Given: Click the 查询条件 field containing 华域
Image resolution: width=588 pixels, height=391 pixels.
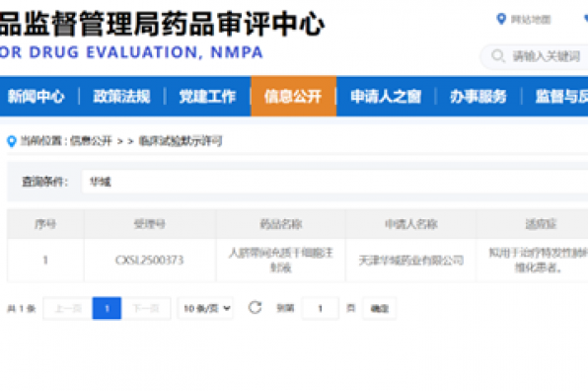Looking at the screenshot, I should click(334, 182).
